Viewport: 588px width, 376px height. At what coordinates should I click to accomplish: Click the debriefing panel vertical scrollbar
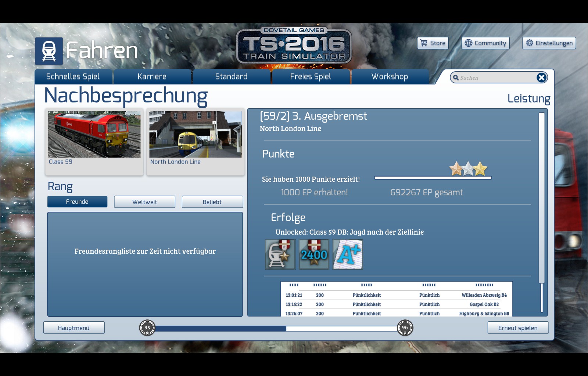542,198
